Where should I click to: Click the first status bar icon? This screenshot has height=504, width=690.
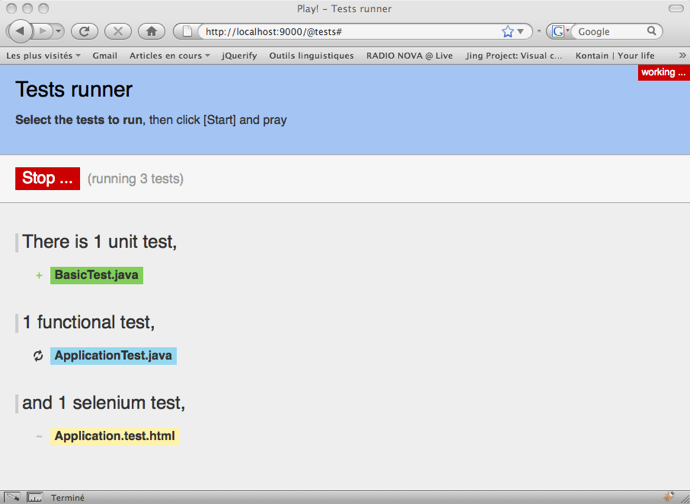click(x=12, y=496)
